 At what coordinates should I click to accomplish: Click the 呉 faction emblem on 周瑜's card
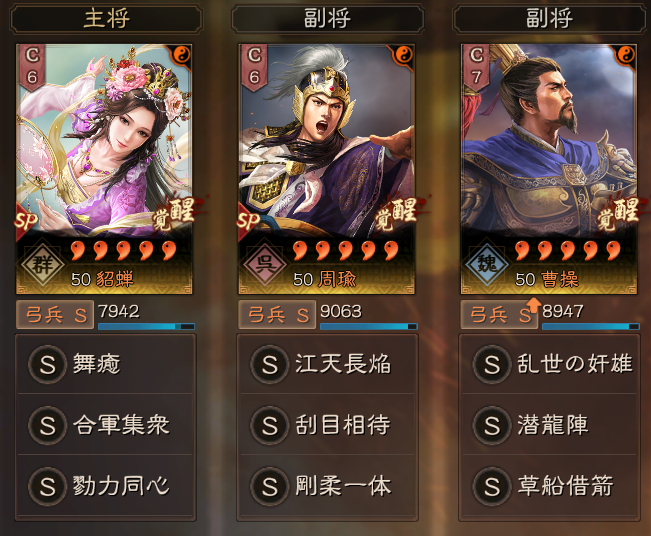(x=265, y=264)
